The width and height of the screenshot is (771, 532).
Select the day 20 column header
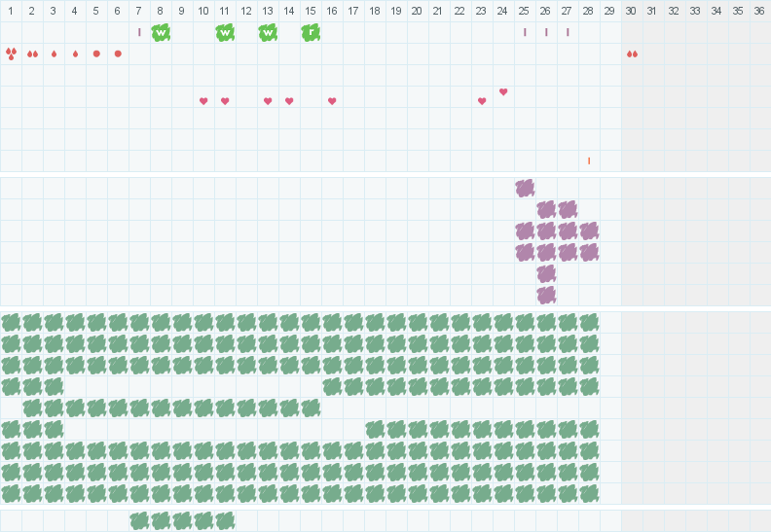(x=418, y=11)
